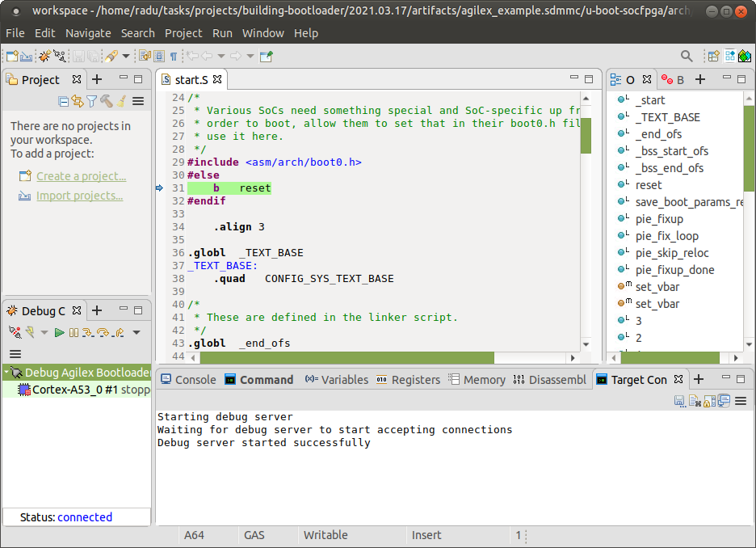This screenshot has height=548, width=756.
Task: Click the Create a project link
Action: [81, 176]
